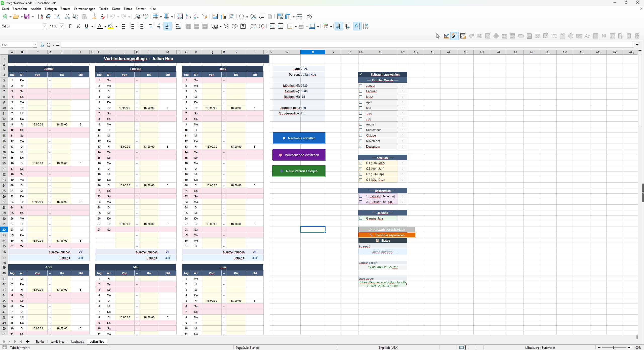Click the Print icon
Image resolution: width=644 pixels, height=350 pixels.
click(x=49, y=17)
